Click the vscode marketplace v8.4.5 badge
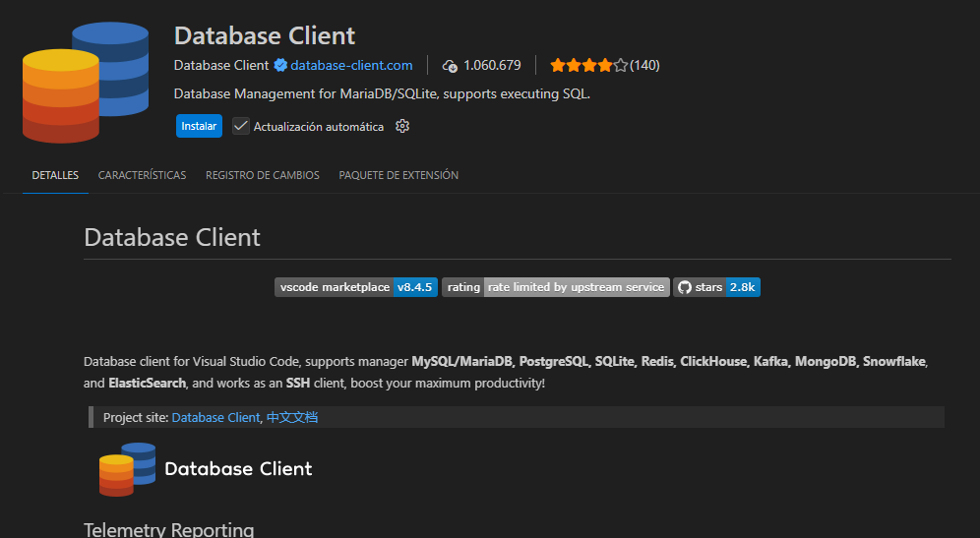The image size is (980, 538). [355, 287]
